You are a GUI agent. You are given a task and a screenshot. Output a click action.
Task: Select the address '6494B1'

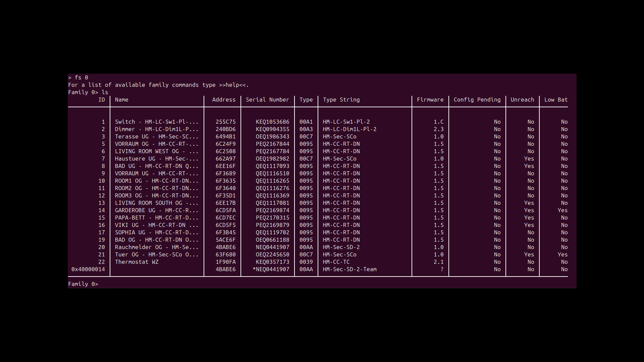tap(225, 136)
